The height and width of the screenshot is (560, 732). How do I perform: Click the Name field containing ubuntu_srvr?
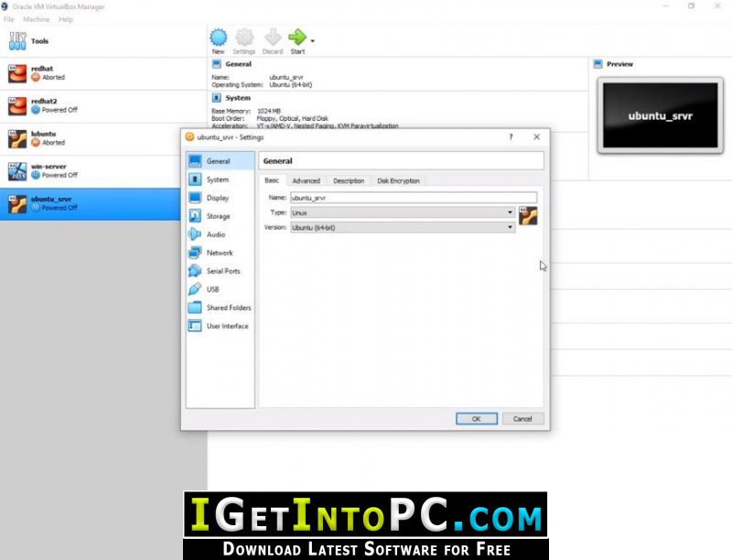[x=414, y=198]
